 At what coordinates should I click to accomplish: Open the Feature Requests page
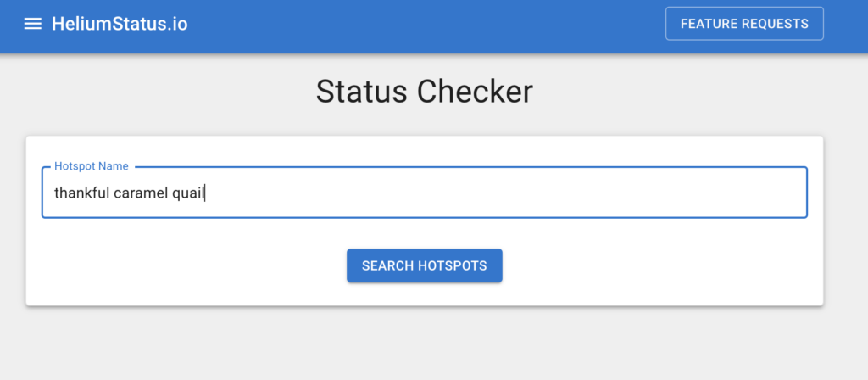[744, 24]
